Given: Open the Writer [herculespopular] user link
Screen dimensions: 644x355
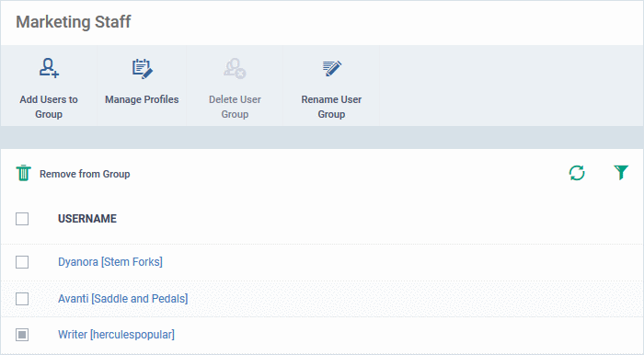Looking at the screenshot, I should pos(116,335).
